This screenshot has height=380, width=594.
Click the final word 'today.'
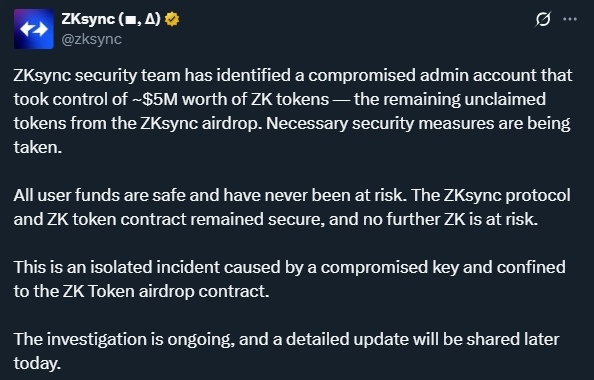tap(37, 363)
